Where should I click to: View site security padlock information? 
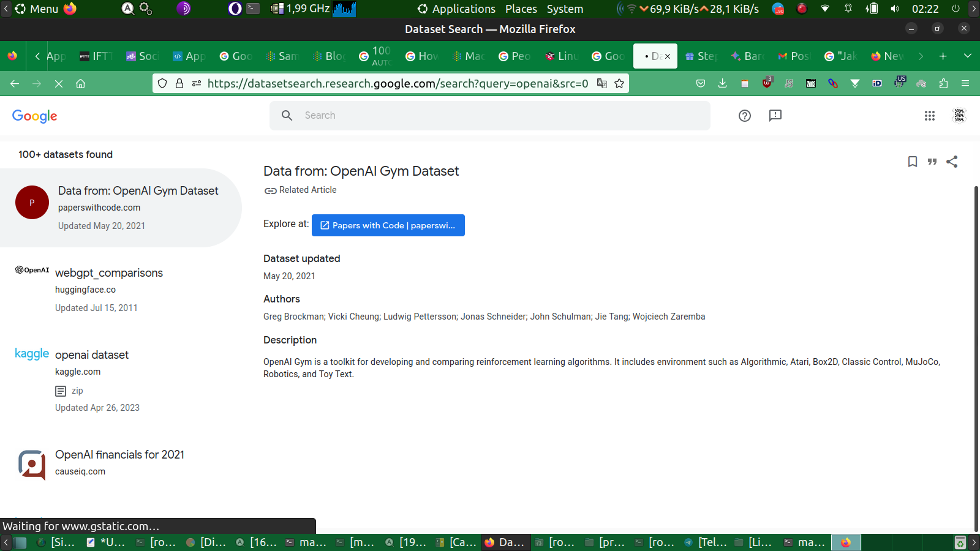tap(179, 83)
